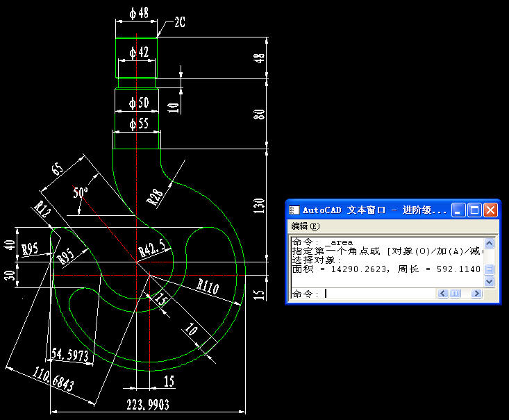Screen dimensions: 509x420
Task: Select the 2C chamfer label
Action: [180, 22]
